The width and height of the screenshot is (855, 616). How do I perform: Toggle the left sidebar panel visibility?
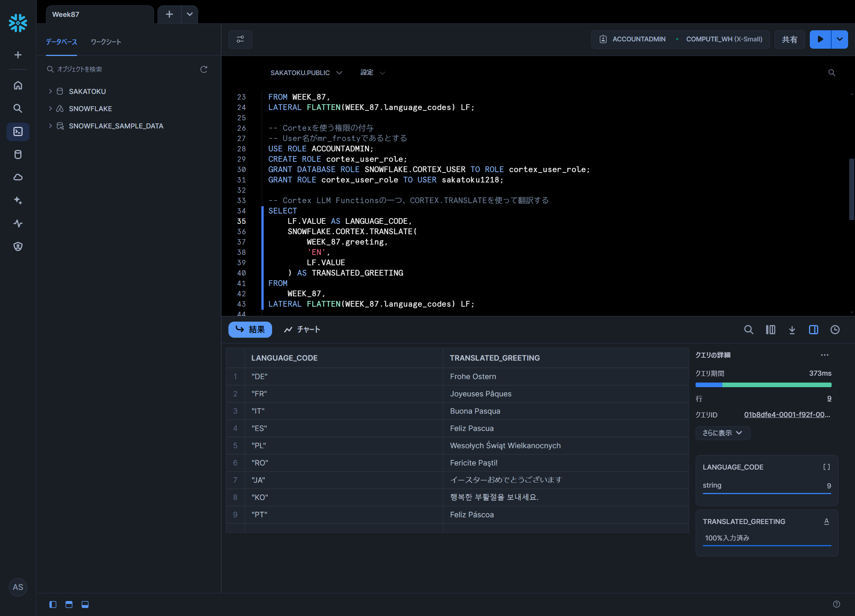click(53, 605)
